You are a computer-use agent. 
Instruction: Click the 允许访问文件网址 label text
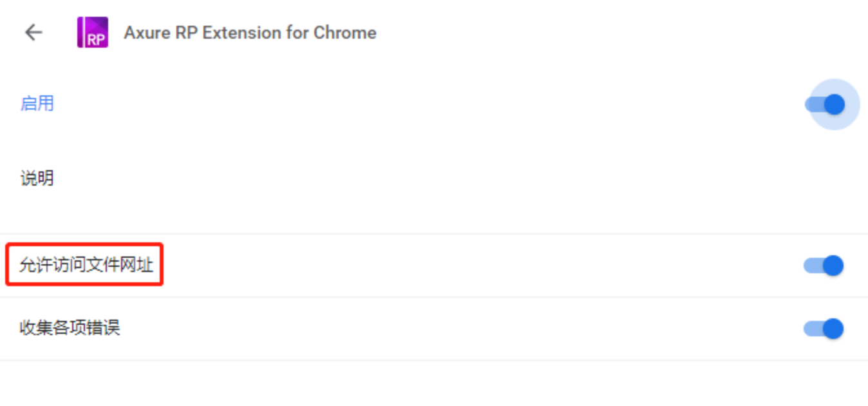point(86,264)
